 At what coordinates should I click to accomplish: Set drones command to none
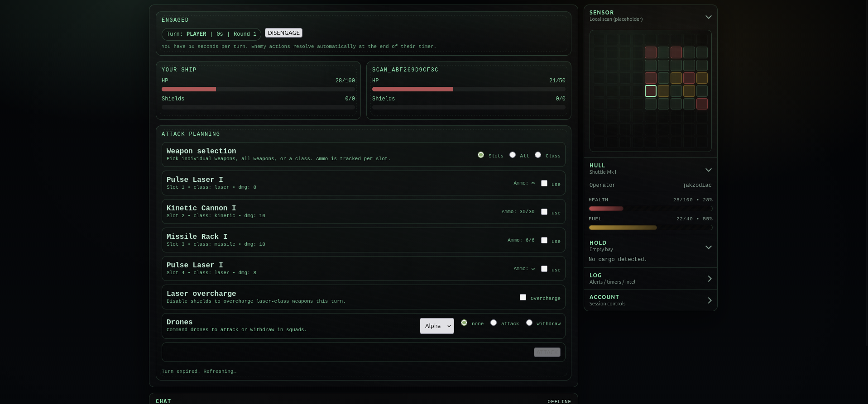click(464, 323)
